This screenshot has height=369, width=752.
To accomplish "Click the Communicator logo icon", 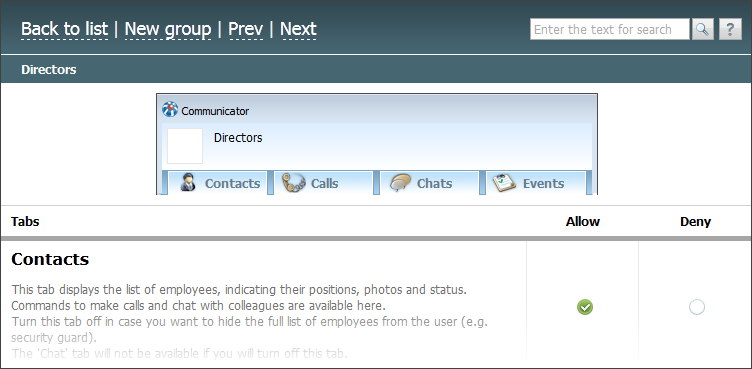I will coord(170,109).
